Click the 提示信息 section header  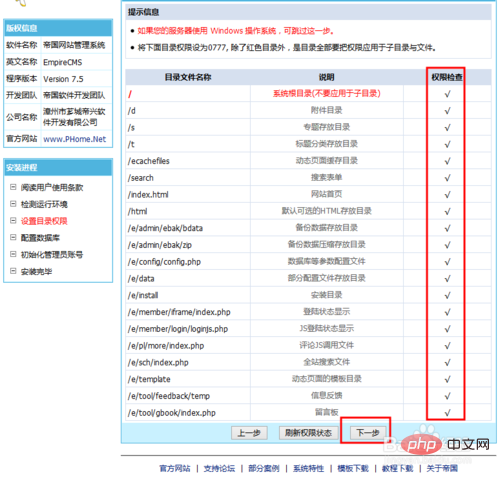[308, 12]
